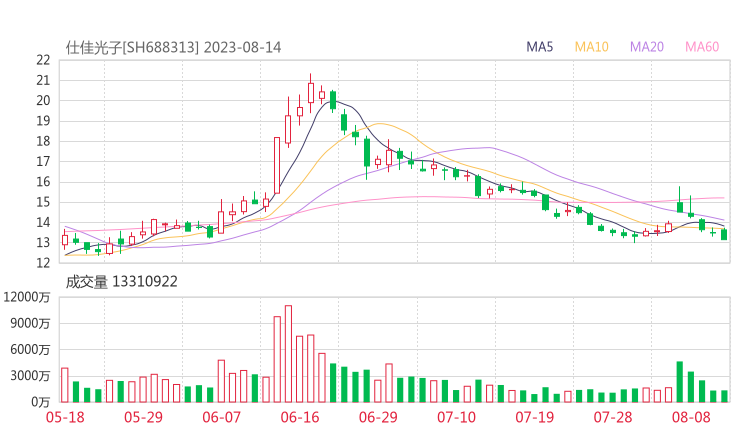
Task: Click the 12 price axis label
Action: 43,263
